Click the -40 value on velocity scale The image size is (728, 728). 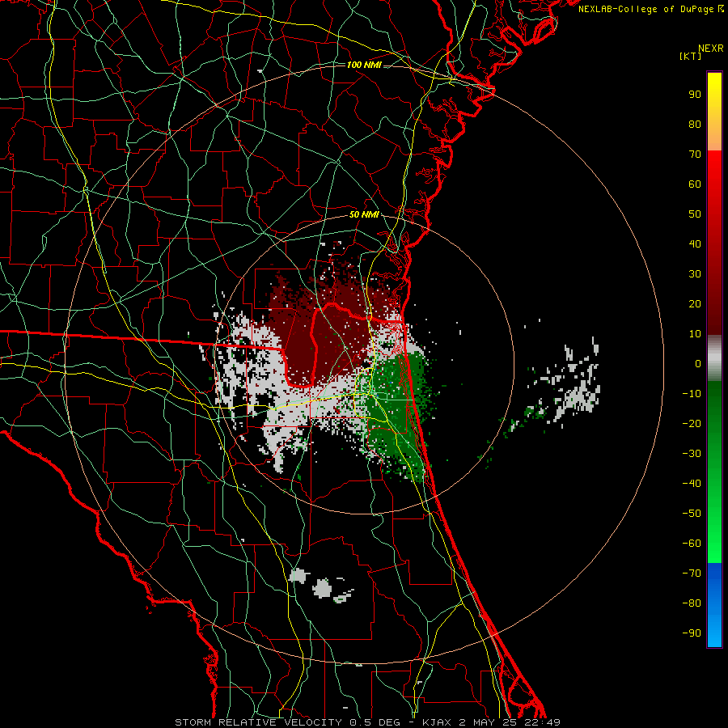click(692, 484)
